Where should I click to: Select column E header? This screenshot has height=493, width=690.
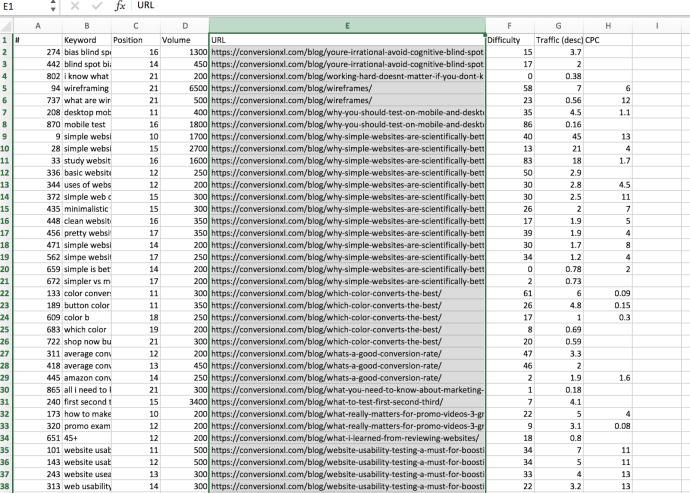[x=347, y=26]
